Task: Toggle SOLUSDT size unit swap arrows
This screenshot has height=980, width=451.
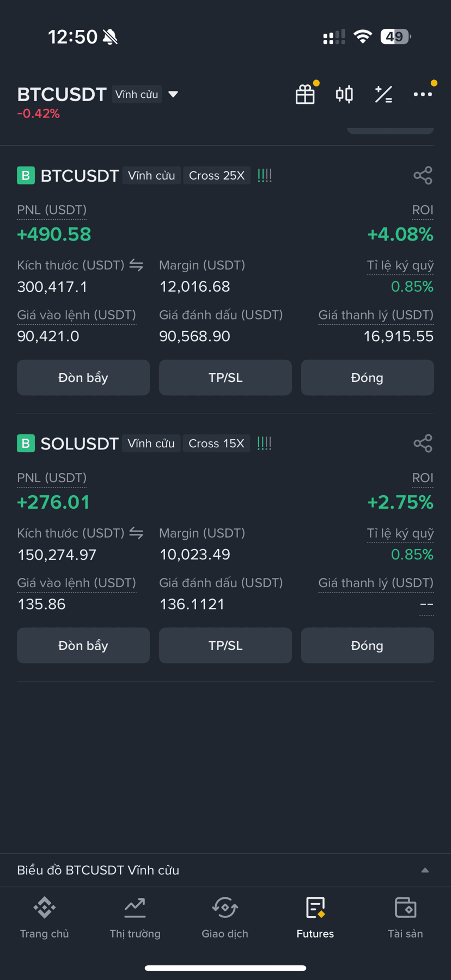Action: pyautogui.click(x=136, y=533)
